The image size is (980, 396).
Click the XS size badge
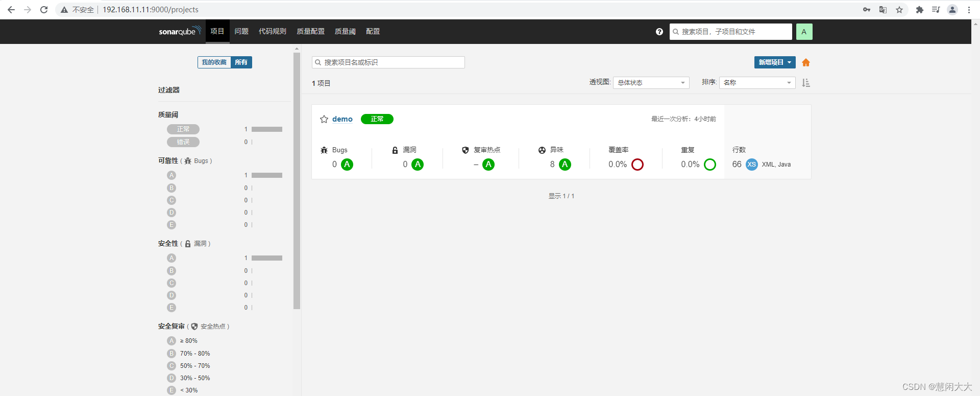pos(752,165)
